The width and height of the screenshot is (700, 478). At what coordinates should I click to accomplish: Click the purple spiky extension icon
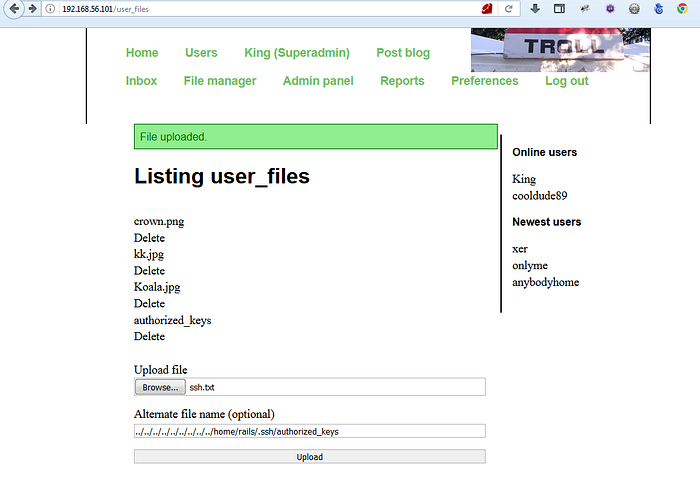[x=609, y=9]
